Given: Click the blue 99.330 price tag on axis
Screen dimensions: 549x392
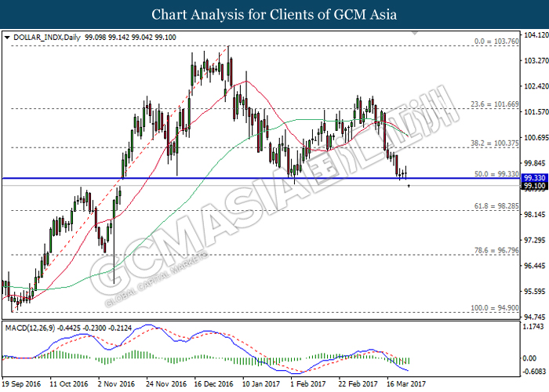Looking at the screenshot, I should [x=535, y=178].
